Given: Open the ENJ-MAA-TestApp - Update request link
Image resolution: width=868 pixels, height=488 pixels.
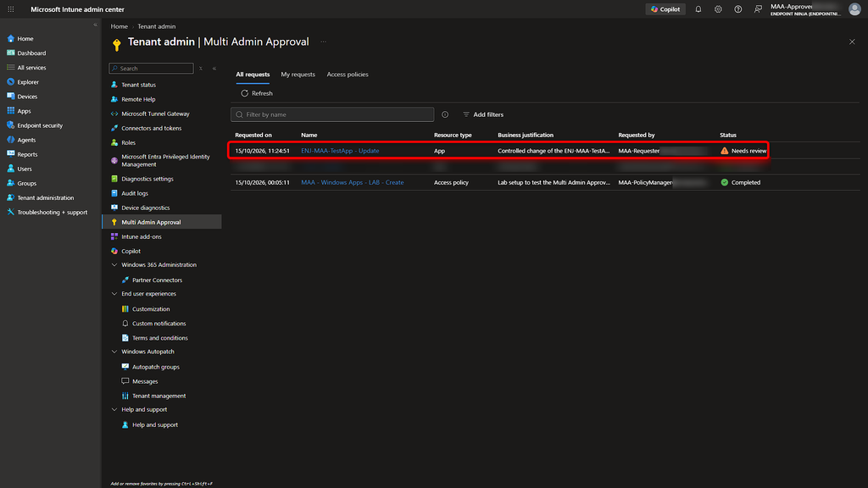Looking at the screenshot, I should 340,151.
